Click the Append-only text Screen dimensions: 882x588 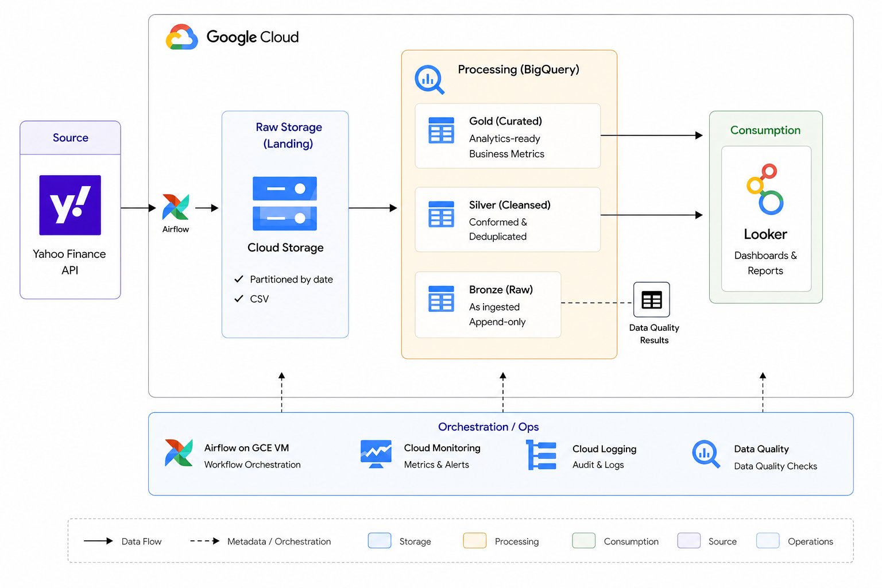click(x=497, y=322)
